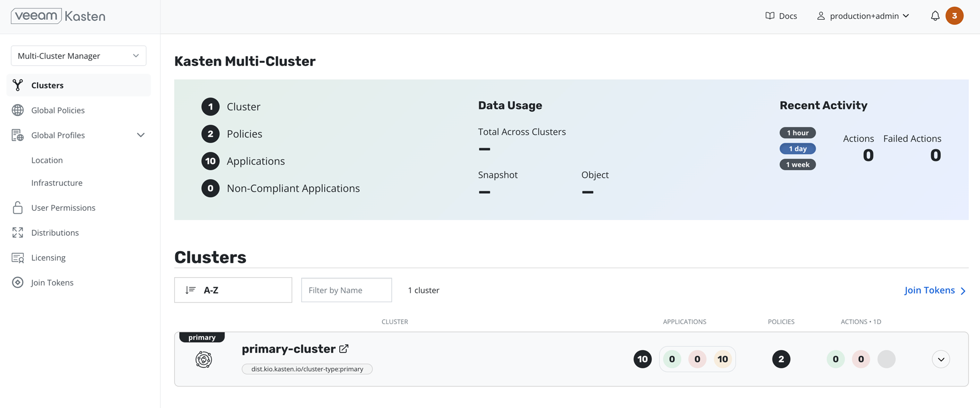The image size is (980, 408).
Task: Click the Global Policies globe icon
Action: click(x=18, y=110)
